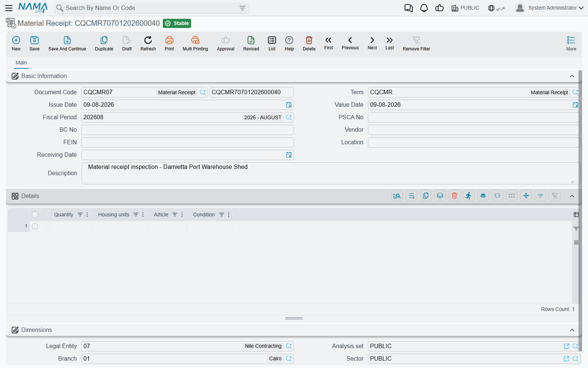Open Help

coord(289,43)
